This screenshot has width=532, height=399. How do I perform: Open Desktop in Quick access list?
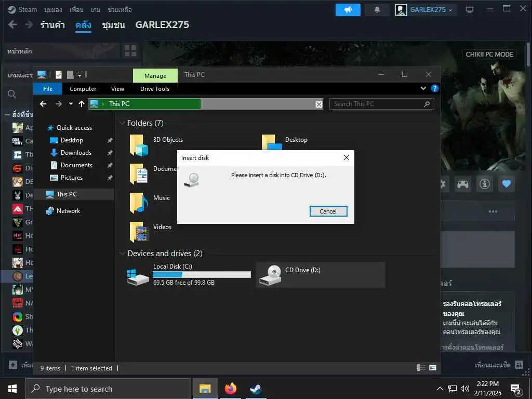click(x=72, y=140)
